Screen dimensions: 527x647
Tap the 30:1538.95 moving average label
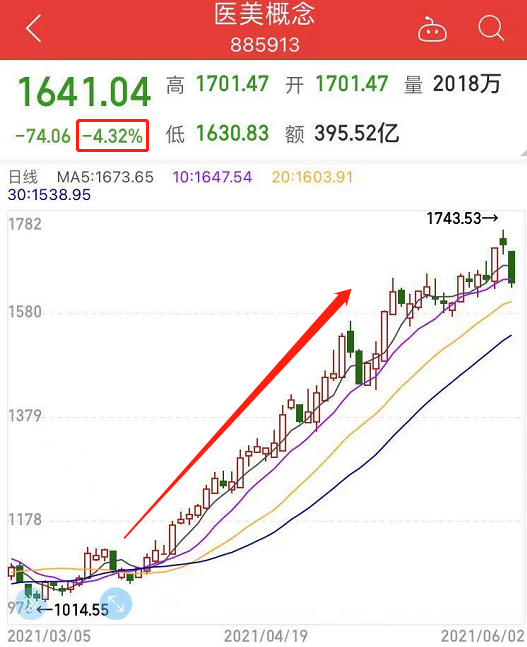[x=49, y=195]
